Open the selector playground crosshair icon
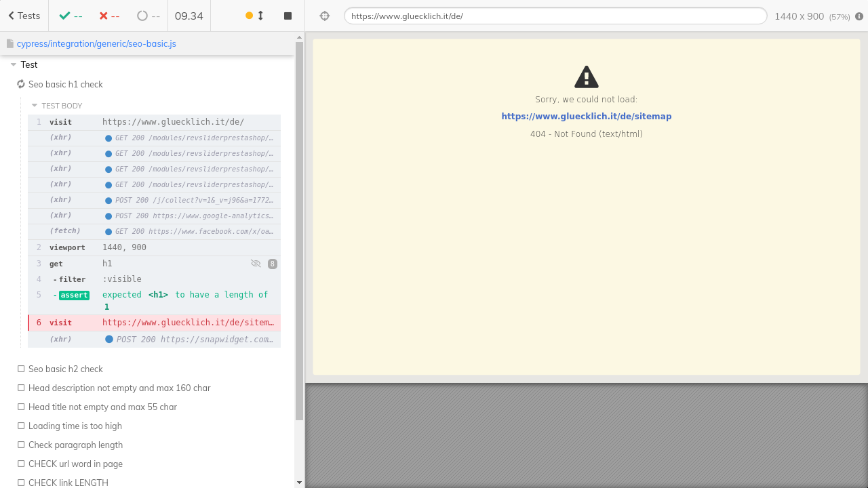Image resolution: width=868 pixels, height=488 pixels. point(324,16)
